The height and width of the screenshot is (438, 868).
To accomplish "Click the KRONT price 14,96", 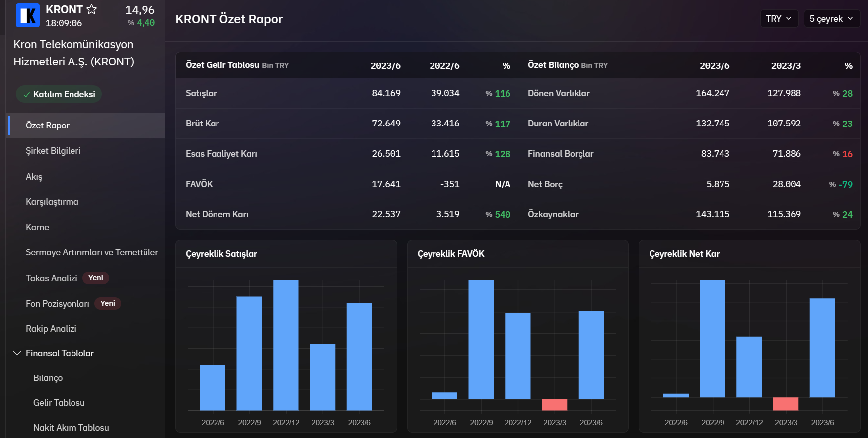I will [140, 10].
